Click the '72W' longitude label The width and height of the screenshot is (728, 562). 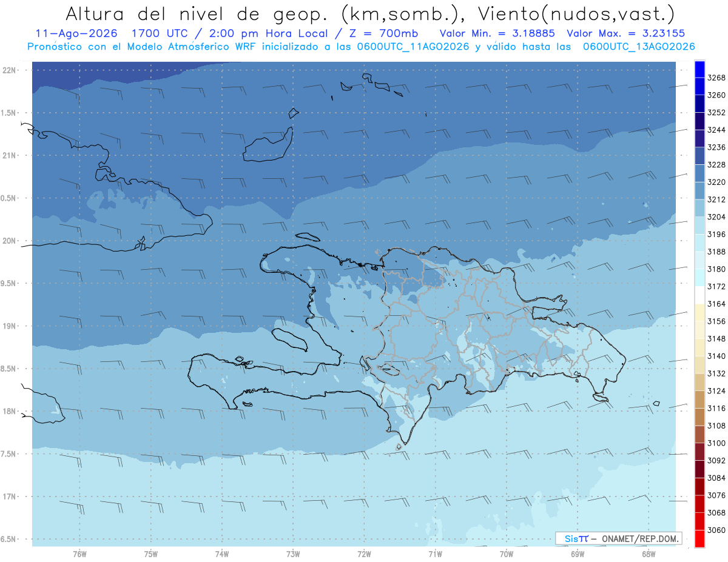click(x=364, y=554)
